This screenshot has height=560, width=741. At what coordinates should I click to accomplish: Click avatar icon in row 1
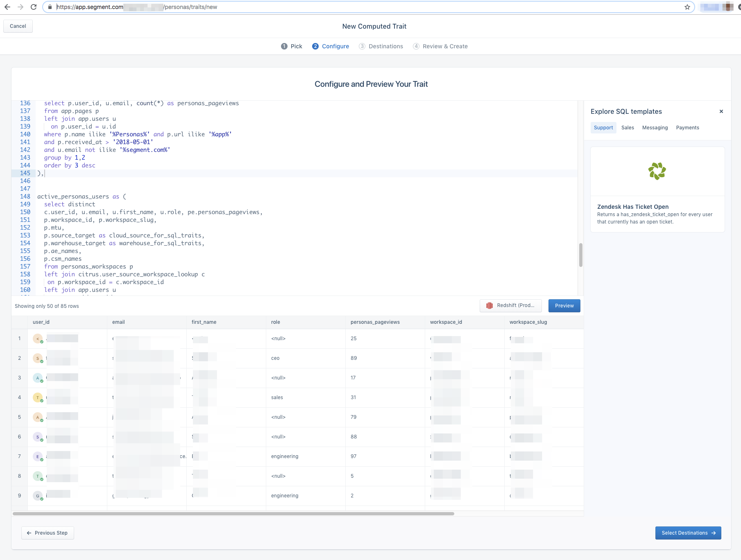(38, 339)
